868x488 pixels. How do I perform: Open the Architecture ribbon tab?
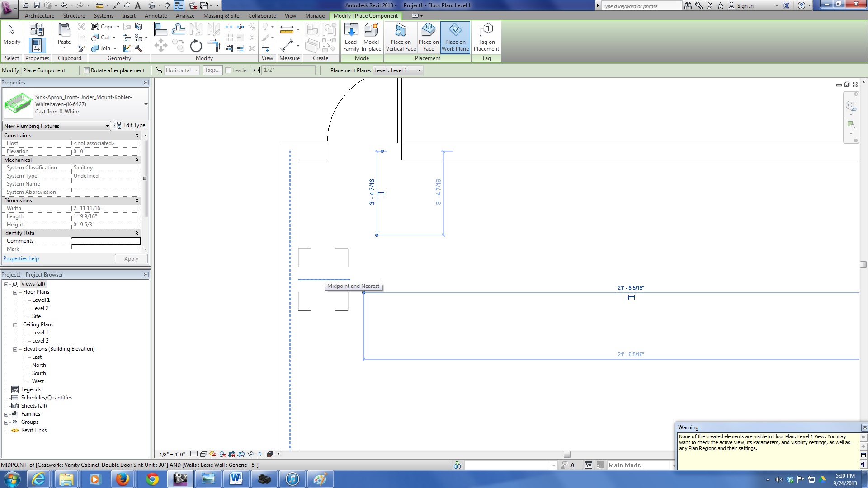[39, 16]
